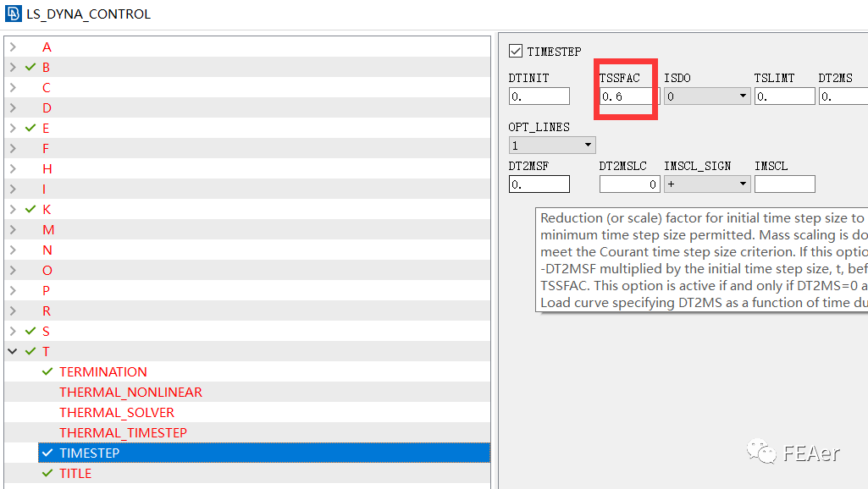Open the IMSCL_SIGN dropdown
Image resolution: width=868 pixels, height=489 pixels.
coord(707,184)
